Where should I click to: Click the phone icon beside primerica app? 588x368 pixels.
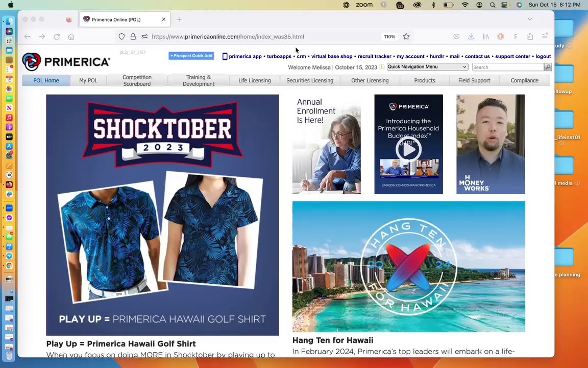225,56
